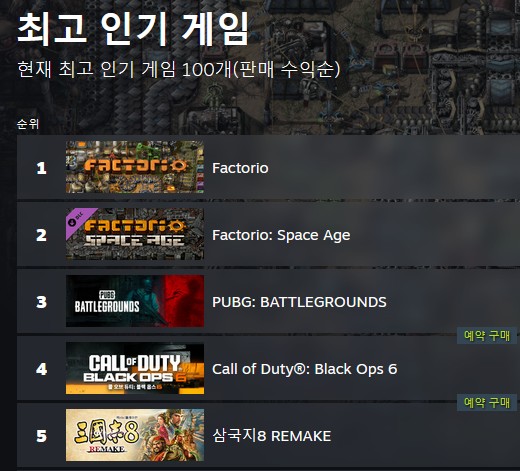Open the Call of Duty Black Ops 6 thumbnail
The image size is (520, 471).
tap(135, 368)
